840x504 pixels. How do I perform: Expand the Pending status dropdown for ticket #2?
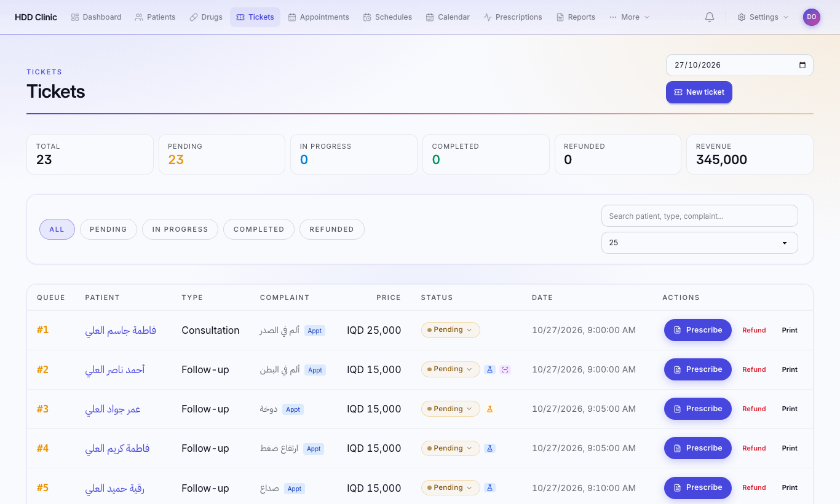pyautogui.click(x=450, y=369)
